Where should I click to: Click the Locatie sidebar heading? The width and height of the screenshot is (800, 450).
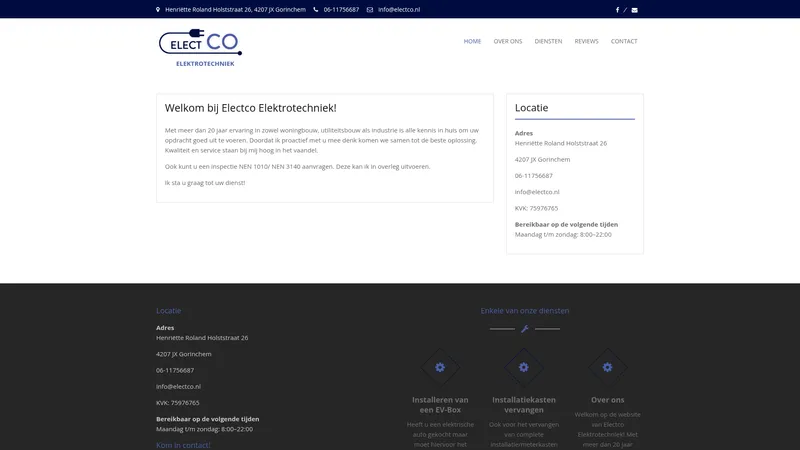[532, 108]
